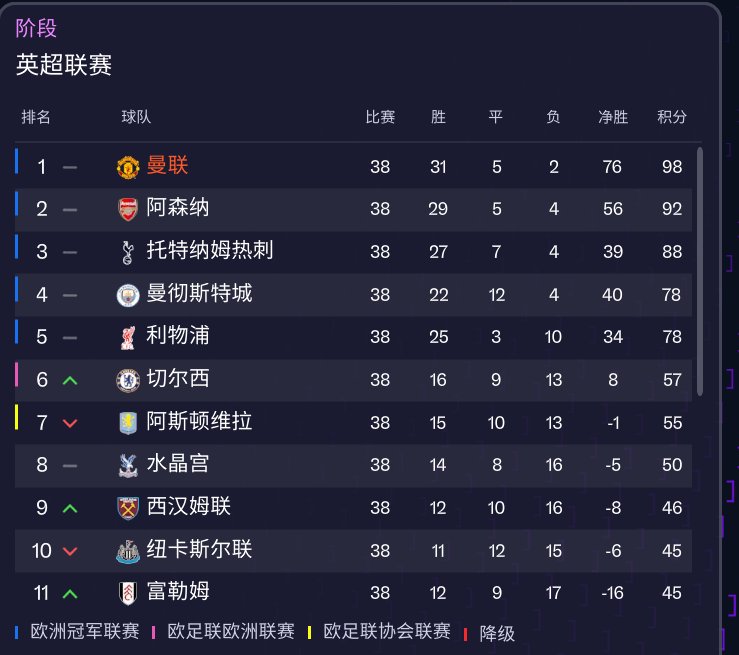Click the Manchester United club crest
The width and height of the screenshot is (739, 655).
[x=127, y=167]
